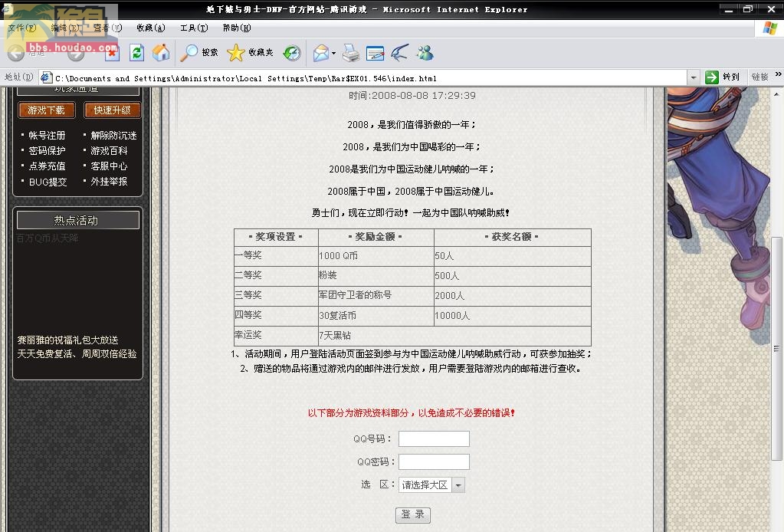The image size is (784, 532).
Task: Open the 密码保护 link
Action: pos(47,150)
